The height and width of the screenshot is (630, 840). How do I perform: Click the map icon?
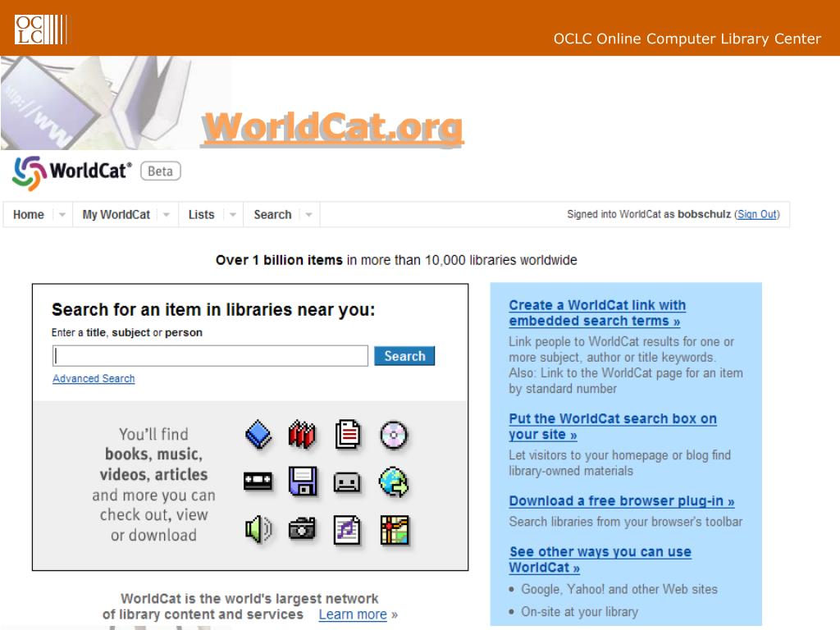tap(395, 530)
